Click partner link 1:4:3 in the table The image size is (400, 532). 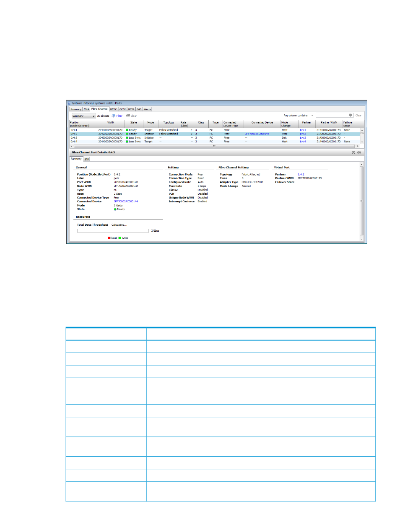[x=303, y=138]
